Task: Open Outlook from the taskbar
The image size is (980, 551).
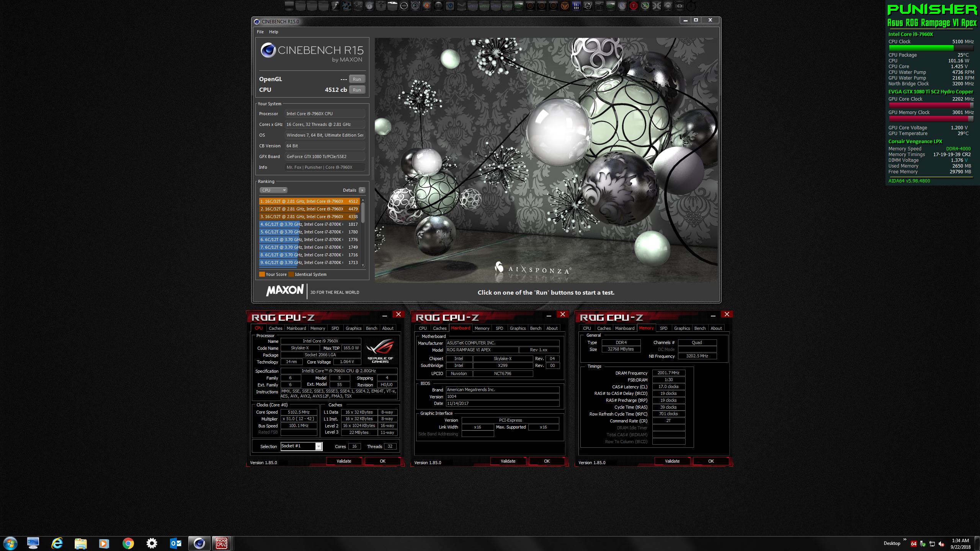Action: (175, 543)
